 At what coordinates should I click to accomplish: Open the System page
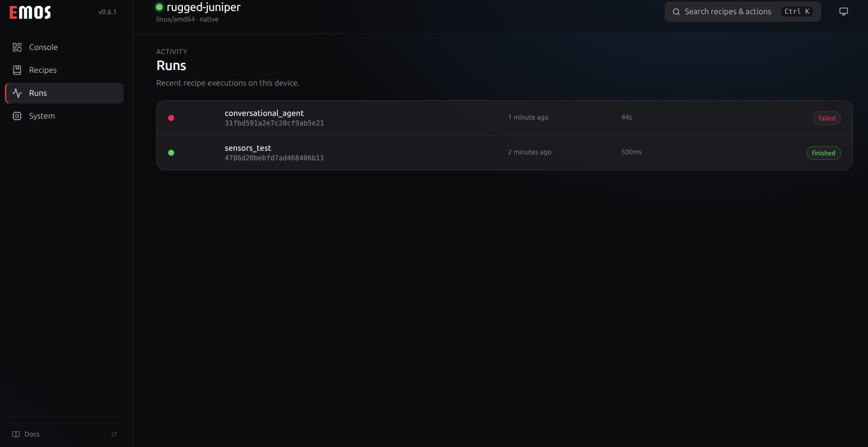pos(64,116)
